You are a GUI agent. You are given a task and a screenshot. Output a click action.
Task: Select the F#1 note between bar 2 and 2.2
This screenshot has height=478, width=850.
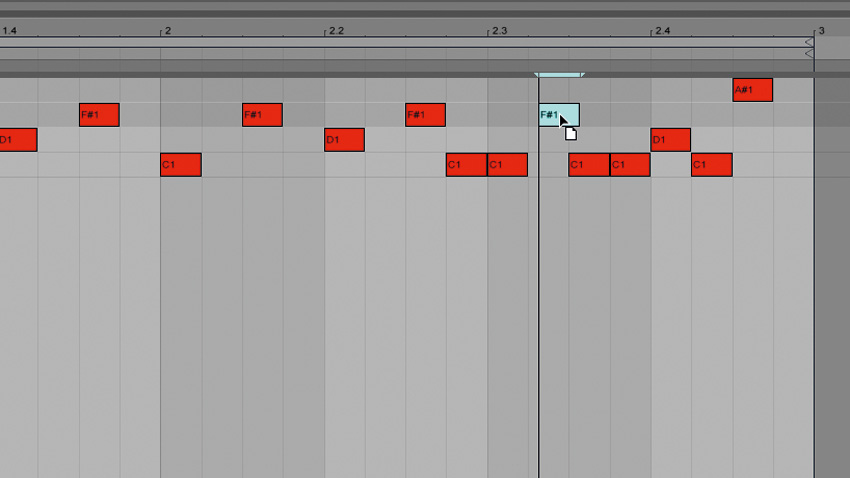(262, 115)
